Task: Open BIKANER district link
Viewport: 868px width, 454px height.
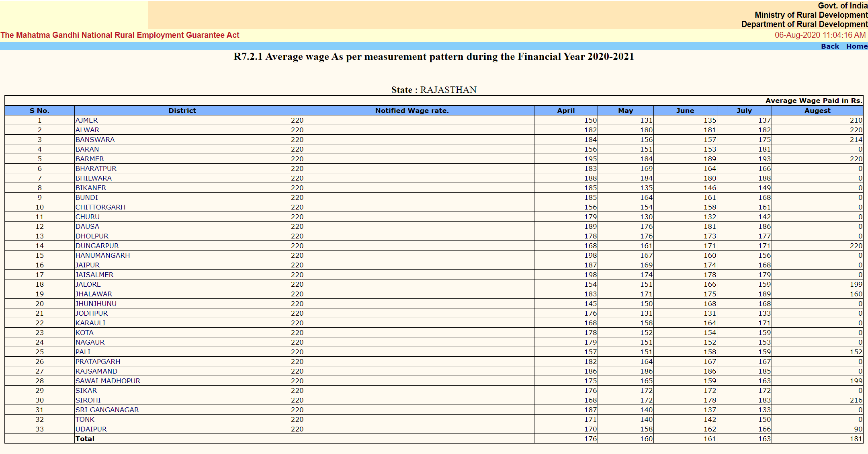Action: [91, 188]
